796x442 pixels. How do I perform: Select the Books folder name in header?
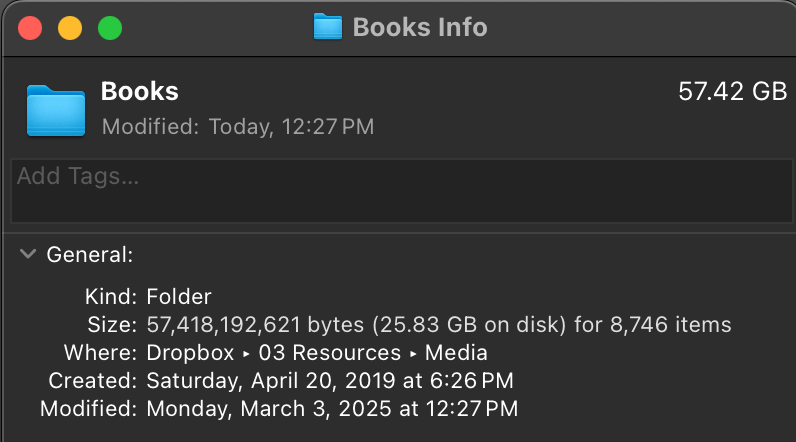point(140,92)
